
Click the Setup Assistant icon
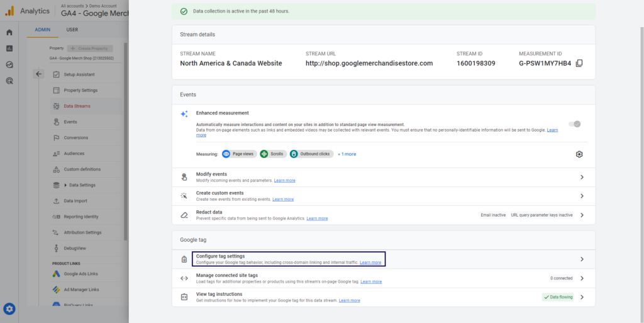click(56, 74)
